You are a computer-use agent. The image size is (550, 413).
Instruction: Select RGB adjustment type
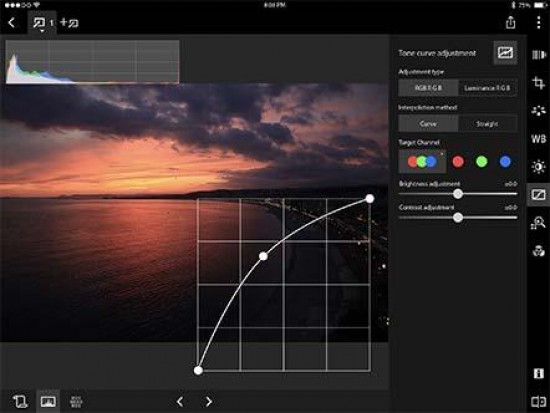(x=428, y=88)
